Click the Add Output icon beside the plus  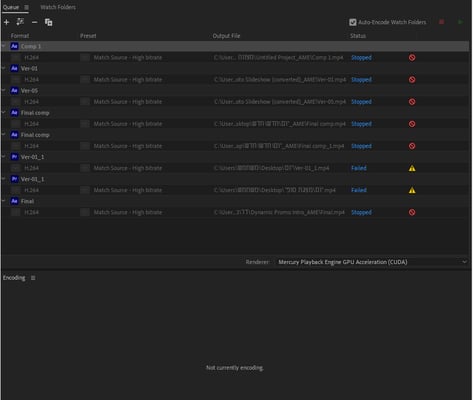pos(20,22)
